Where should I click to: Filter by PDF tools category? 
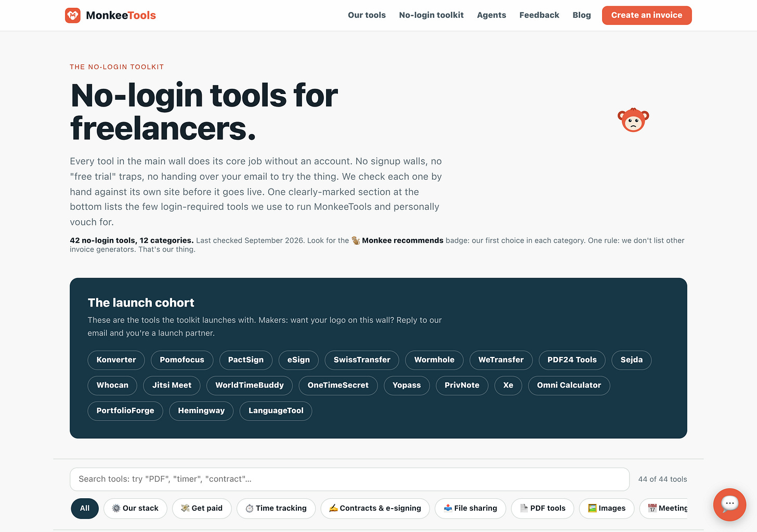pos(543,508)
